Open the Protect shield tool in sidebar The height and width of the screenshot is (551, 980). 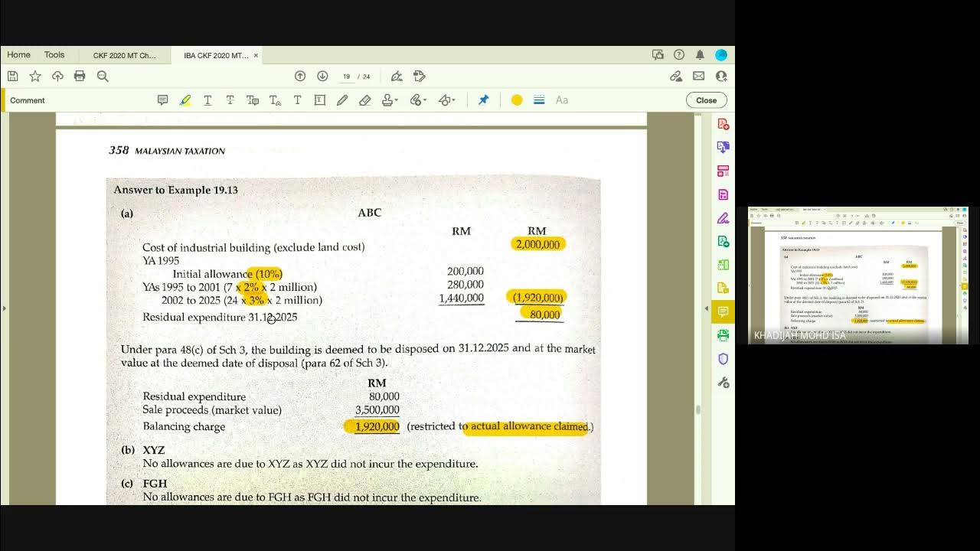(723, 358)
